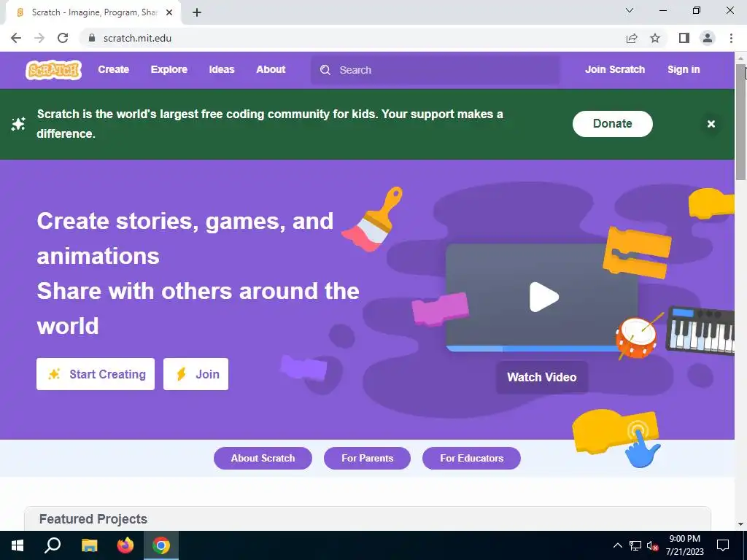Viewport: 747px width, 560px height.
Task: Open the Explore page
Action: click(x=169, y=69)
